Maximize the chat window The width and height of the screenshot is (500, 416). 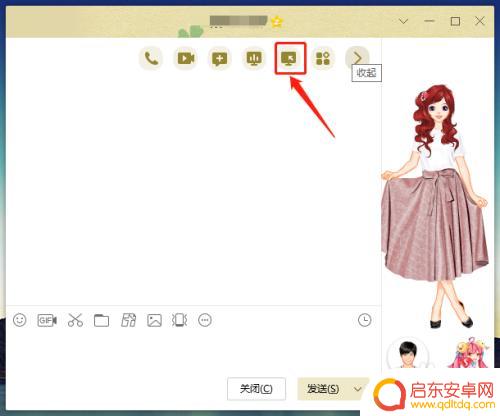point(455,21)
